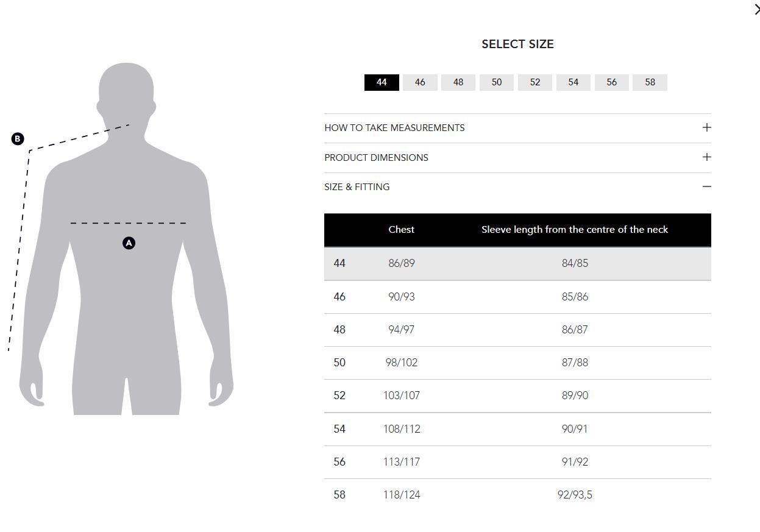Expand How To Take Measurements plus icon
760x532 pixels.
pos(706,127)
